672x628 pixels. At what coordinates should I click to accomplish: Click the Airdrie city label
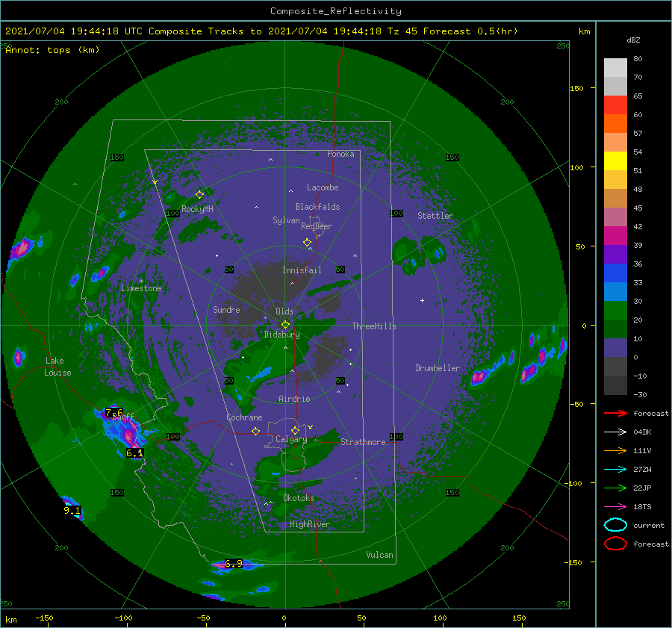[294, 399]
